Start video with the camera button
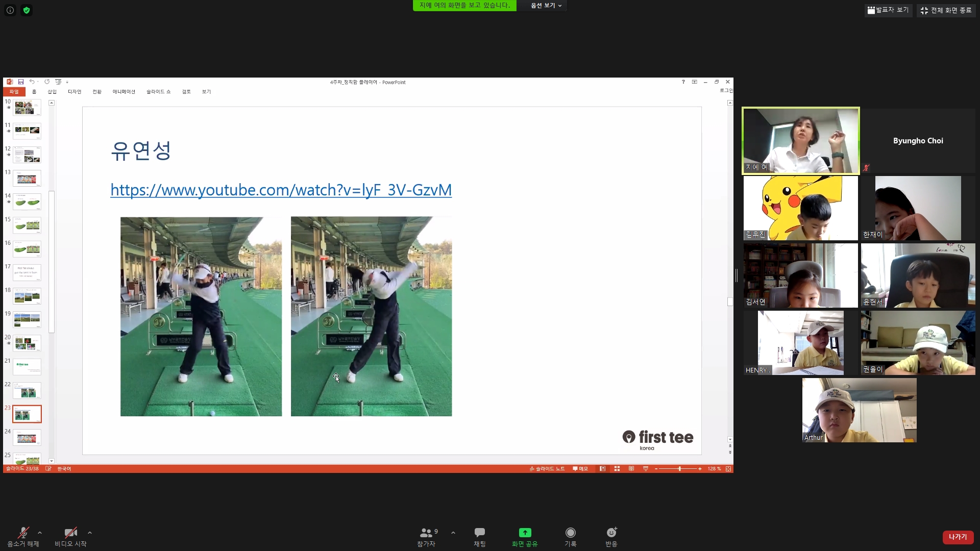Screen dimensions: 980x551 70,533
